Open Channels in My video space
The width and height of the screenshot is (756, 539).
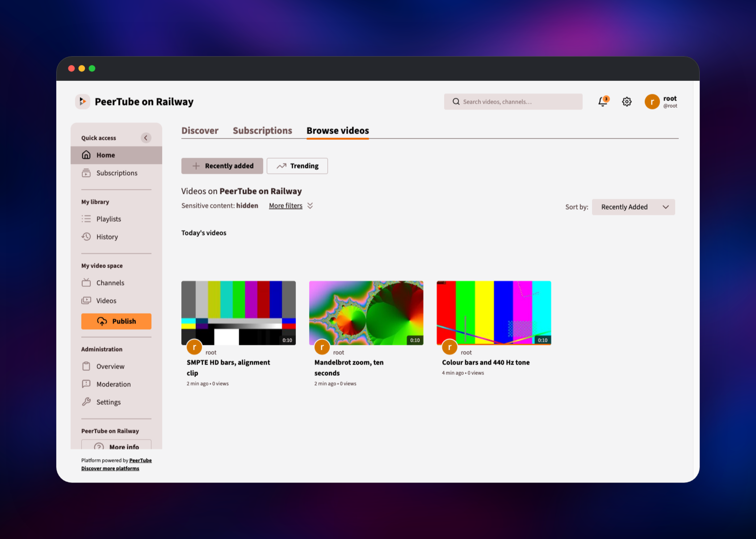point(116,282)
